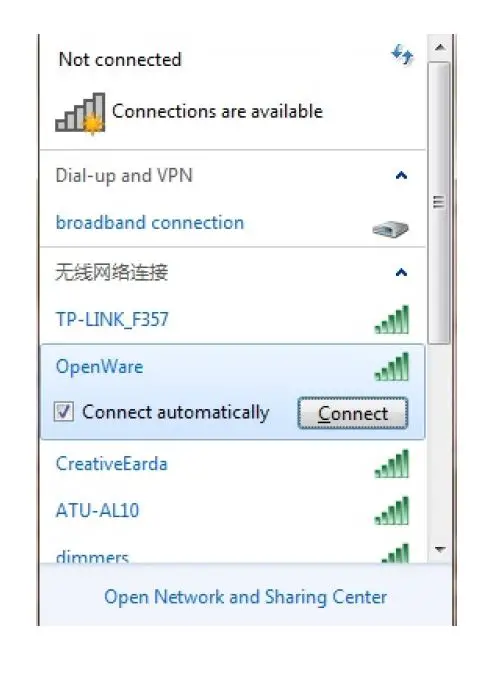The width and height of the screenshot is (480, 674).
Task: Select the CreativeEarda network entry
Action: [x=232, y=464]
